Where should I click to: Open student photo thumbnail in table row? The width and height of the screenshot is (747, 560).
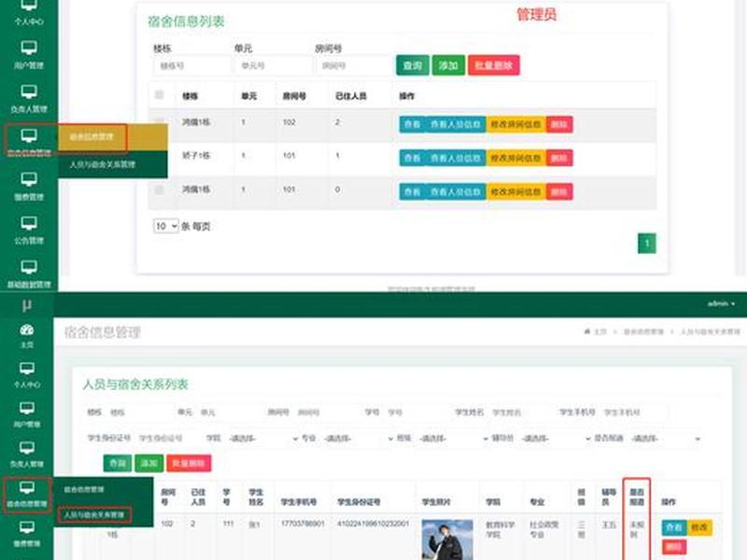447,539
